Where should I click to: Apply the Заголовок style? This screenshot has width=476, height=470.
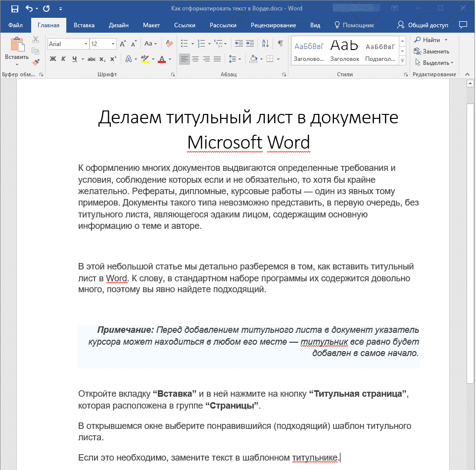coord(344,50)
